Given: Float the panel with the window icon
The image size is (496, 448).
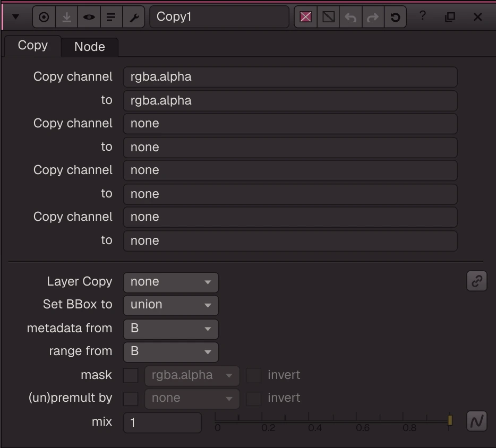Looking at the screenshot, I should (450, 17).
